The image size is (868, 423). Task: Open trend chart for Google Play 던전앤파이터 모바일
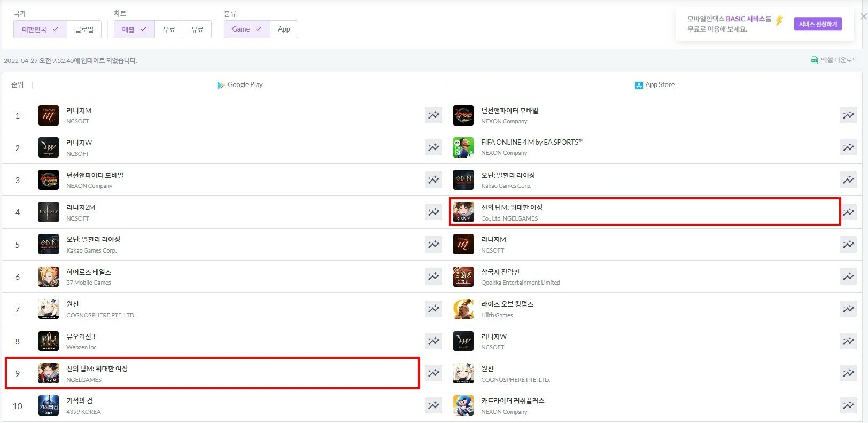point(433,180)
